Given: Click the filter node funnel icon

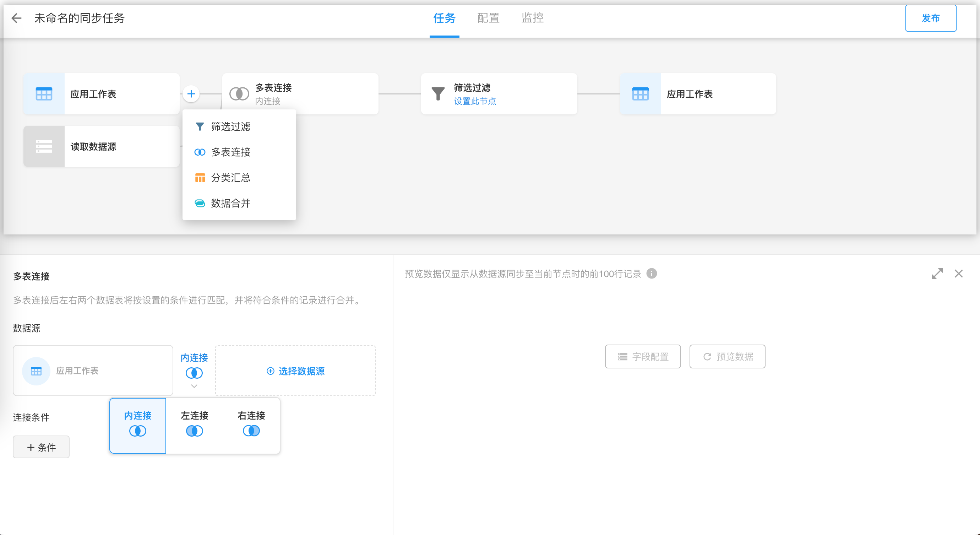Looking at the screenshot, I should [x=438, y=93].
